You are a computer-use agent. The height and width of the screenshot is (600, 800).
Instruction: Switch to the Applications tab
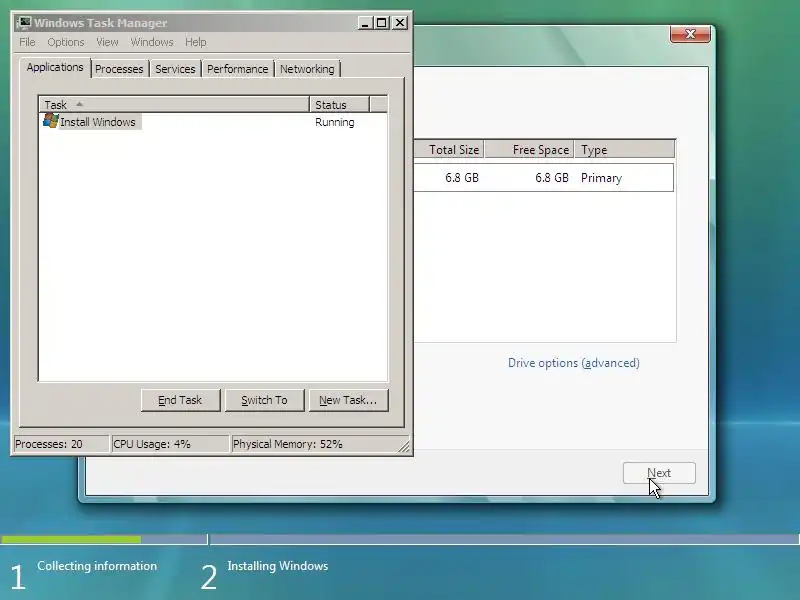click(x=55, y=67)
